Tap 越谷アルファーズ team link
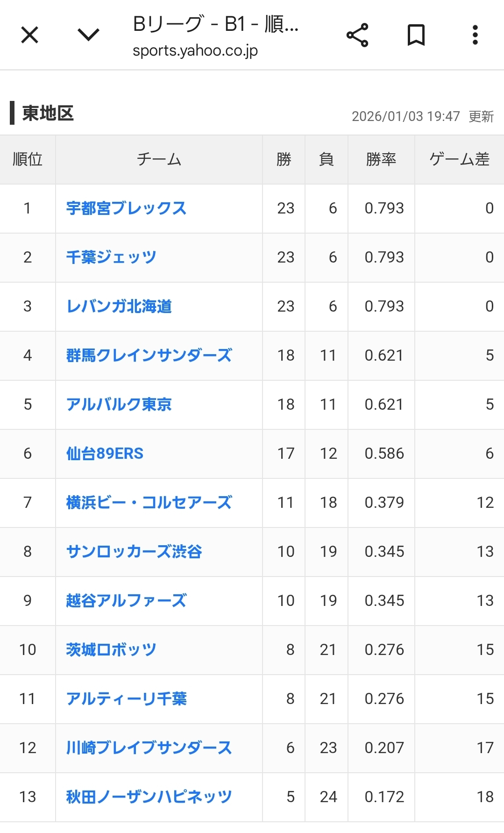This screenshot has width=504, height=833. [x=126, y=601]
